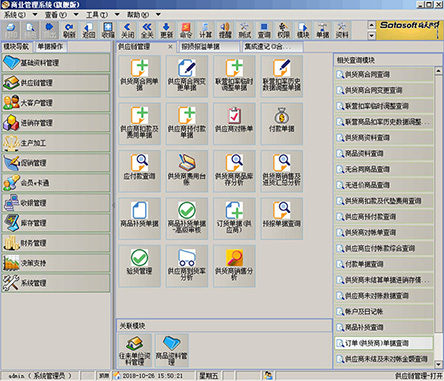Click the 命令 red toolbar icon
The width and height of the screenshot is (444, 381).
pos(186,30)
